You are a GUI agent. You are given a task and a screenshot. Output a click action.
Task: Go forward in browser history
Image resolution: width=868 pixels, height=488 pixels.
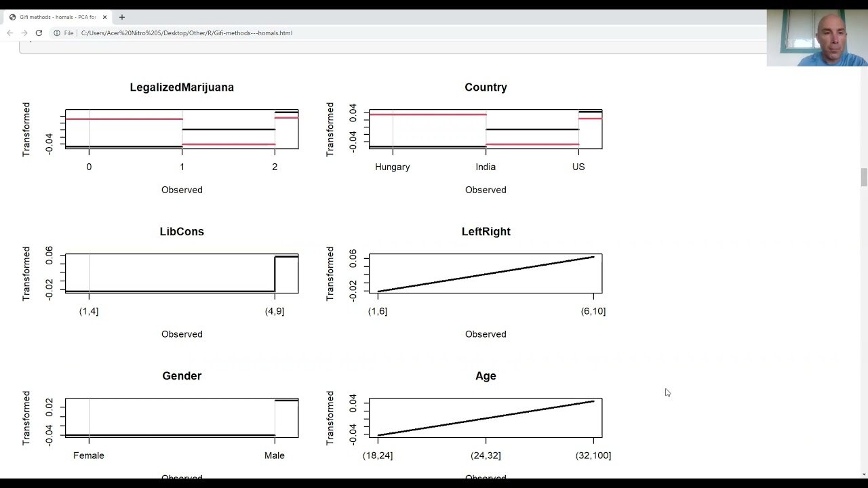[x=24, y=33]
